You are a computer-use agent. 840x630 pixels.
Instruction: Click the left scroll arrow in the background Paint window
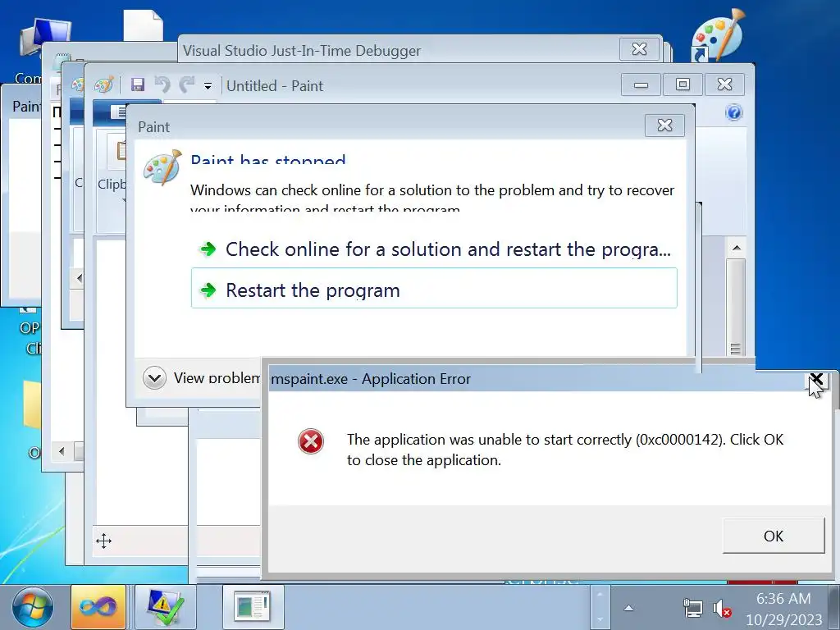click(x=80, y=277)
